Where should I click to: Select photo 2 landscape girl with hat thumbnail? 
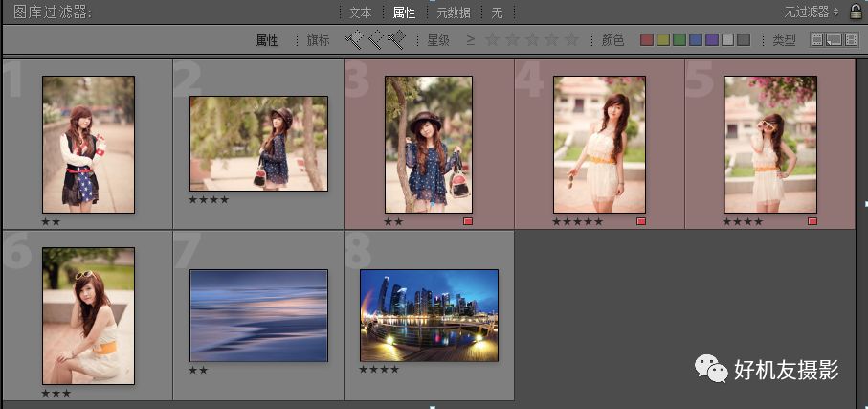pyautogui.click(x=258, y=144)
